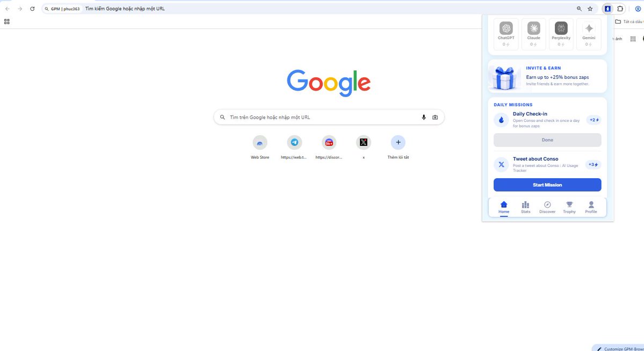Click the gift box image
Viewport: 644px width, 351px height.
504,78
